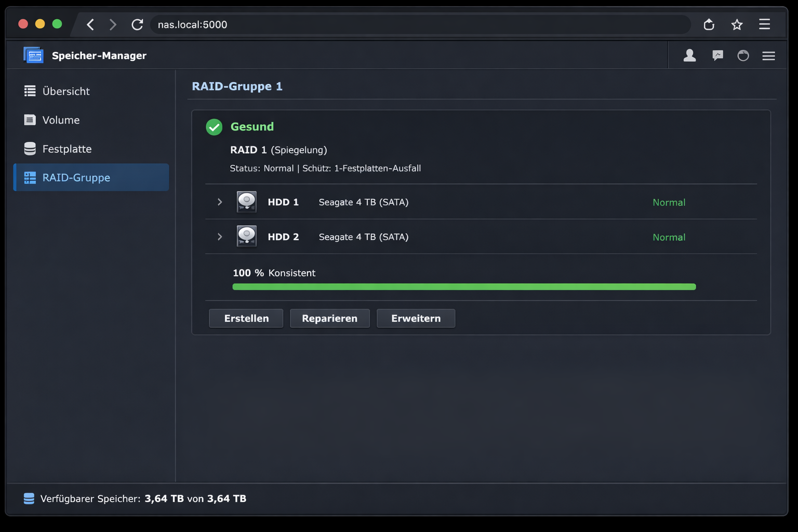
Task: Open the Übersicht section icon
Action: [x=30, y=91]
